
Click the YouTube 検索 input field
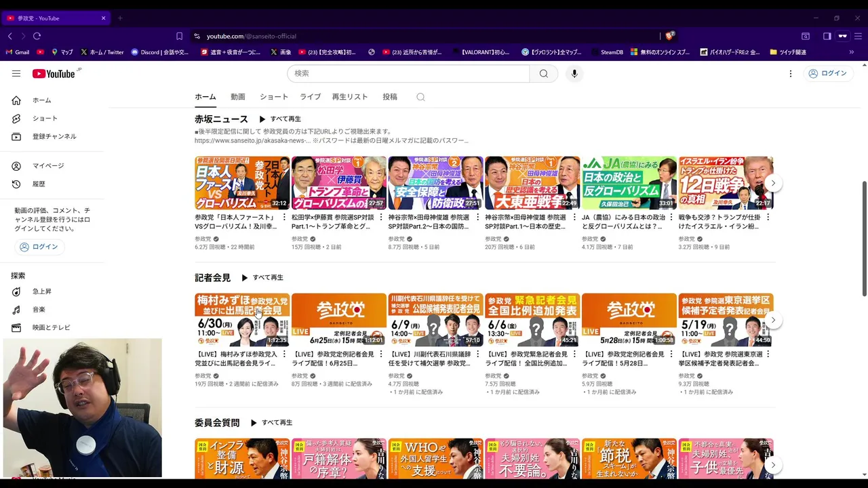[408, 73]
